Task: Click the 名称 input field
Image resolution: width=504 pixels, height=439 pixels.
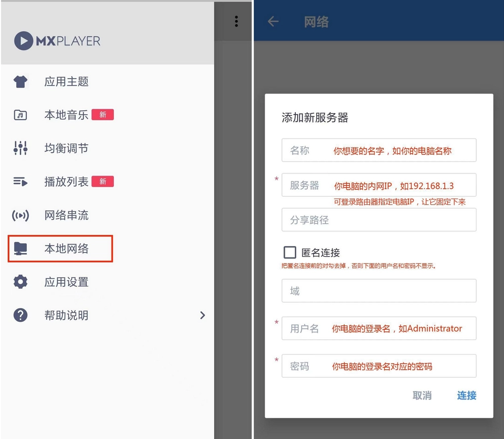Action: click(x=379, y=150)
